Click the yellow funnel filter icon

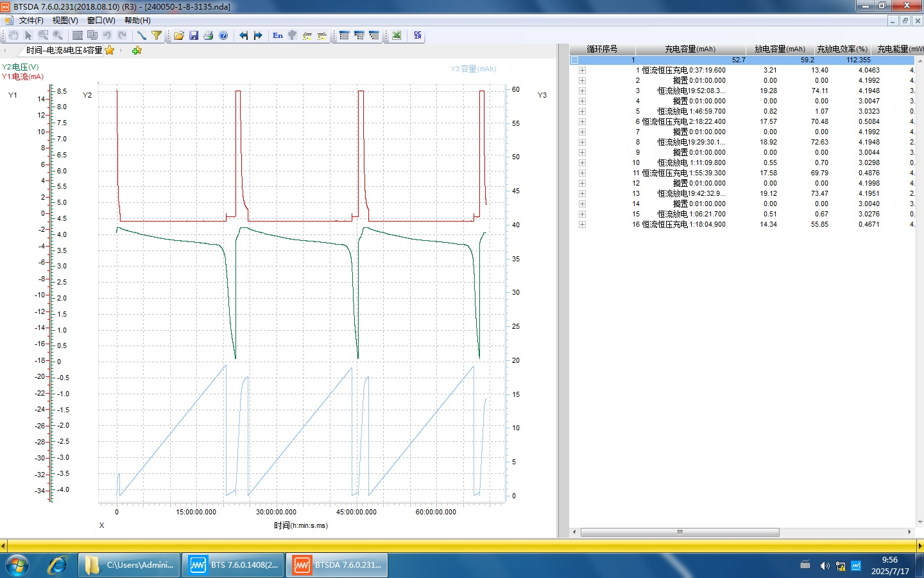156,35
